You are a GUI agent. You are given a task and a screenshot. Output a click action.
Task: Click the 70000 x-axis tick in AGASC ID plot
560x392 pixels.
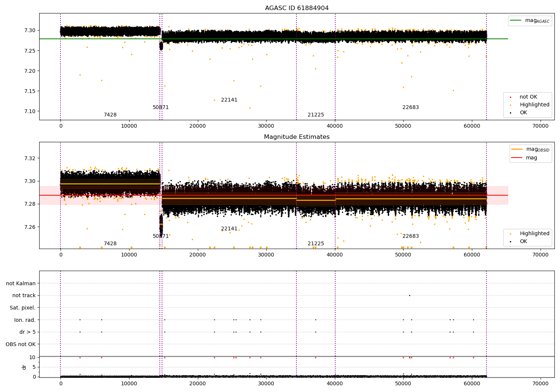(540, 126)
